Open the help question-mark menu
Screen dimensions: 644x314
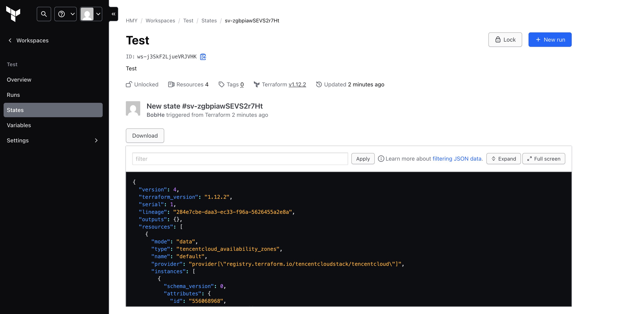coord(66,14)
